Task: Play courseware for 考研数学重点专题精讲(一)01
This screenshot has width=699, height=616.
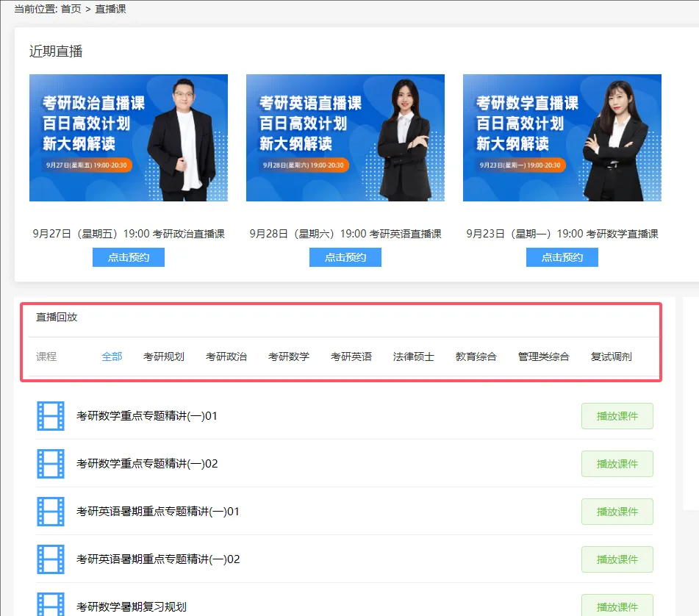Action: [617, 416]
